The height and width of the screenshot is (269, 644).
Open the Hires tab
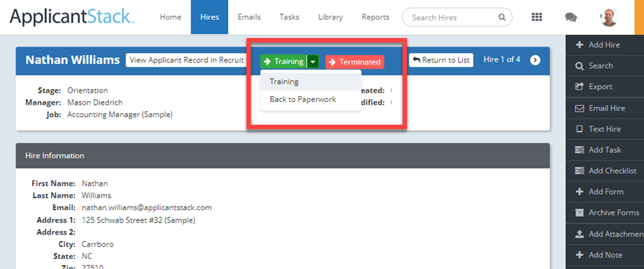tap(209, 17)
